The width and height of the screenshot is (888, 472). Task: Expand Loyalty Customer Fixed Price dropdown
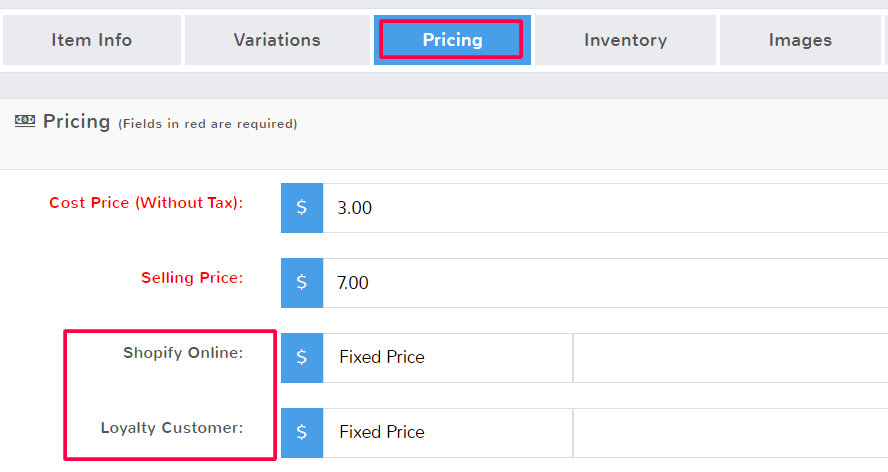coord(447,433)
